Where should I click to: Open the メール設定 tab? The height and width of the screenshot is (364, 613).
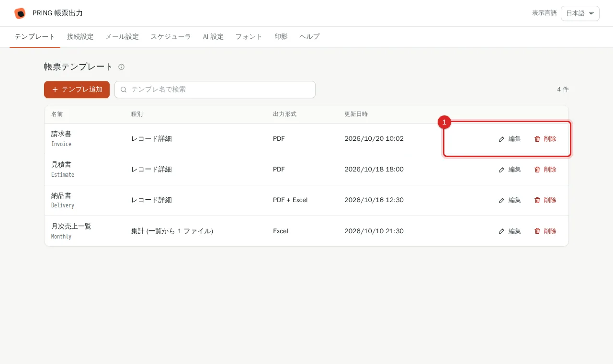pos(122,37)
